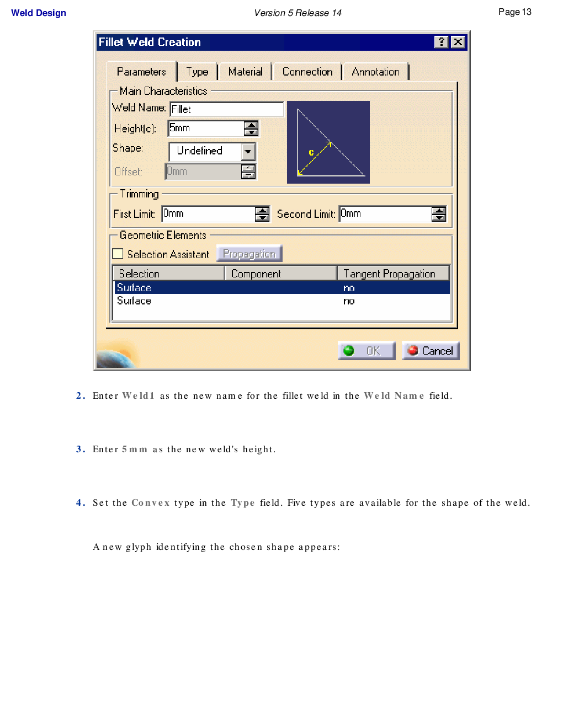Image resolution: width=563 pixels, height=728 pixels.
Task: Open the Material tab
Action: (x=245, y=72)
